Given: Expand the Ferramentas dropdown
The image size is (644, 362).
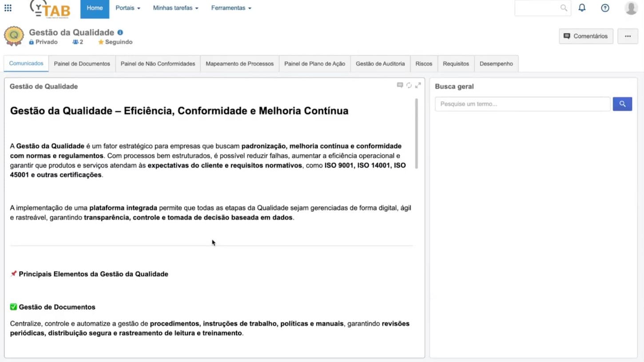Looking at the screenshot, I should pos(231,8).
